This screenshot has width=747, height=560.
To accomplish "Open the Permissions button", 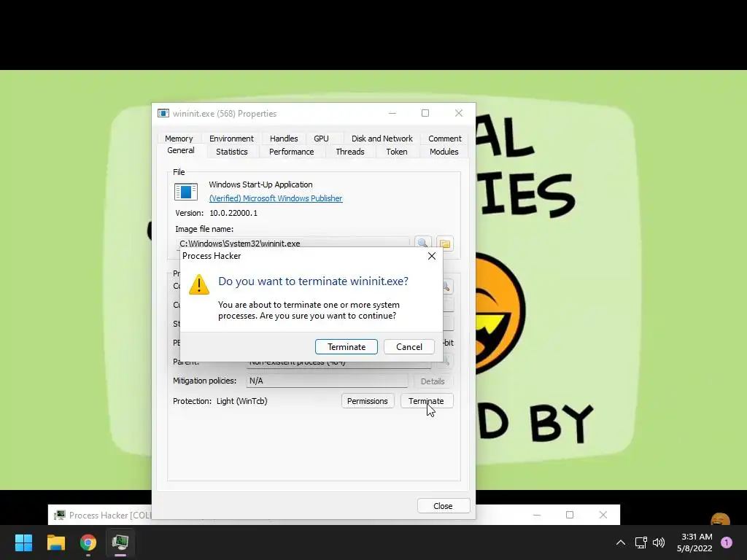I will point(368,401).
